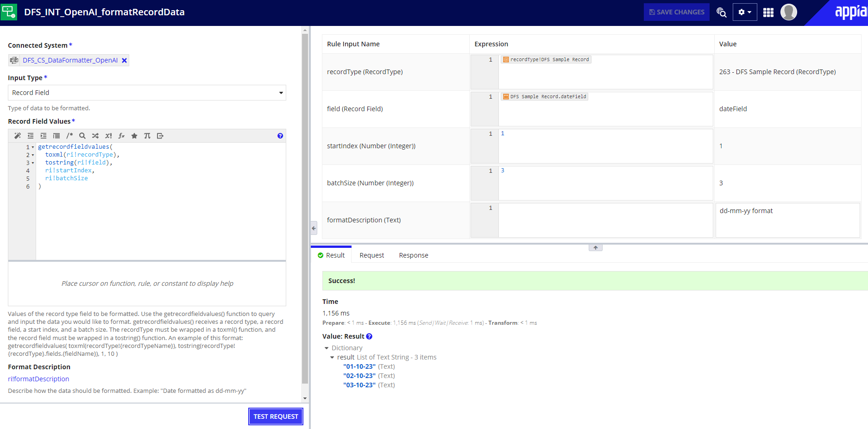Click the TEST REQUEST button
Screen dimensions: 868x429
point(276,416)
